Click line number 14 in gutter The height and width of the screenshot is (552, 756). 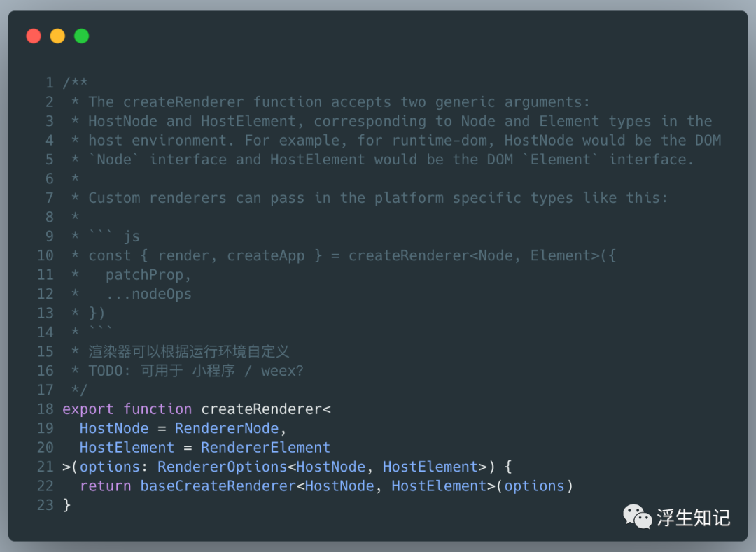click(45, 332)
